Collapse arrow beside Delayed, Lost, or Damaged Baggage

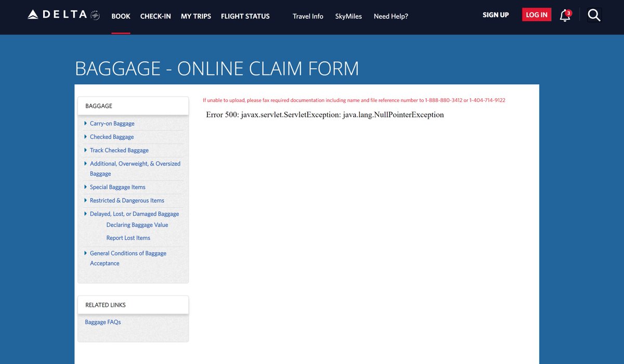point(86,214)
